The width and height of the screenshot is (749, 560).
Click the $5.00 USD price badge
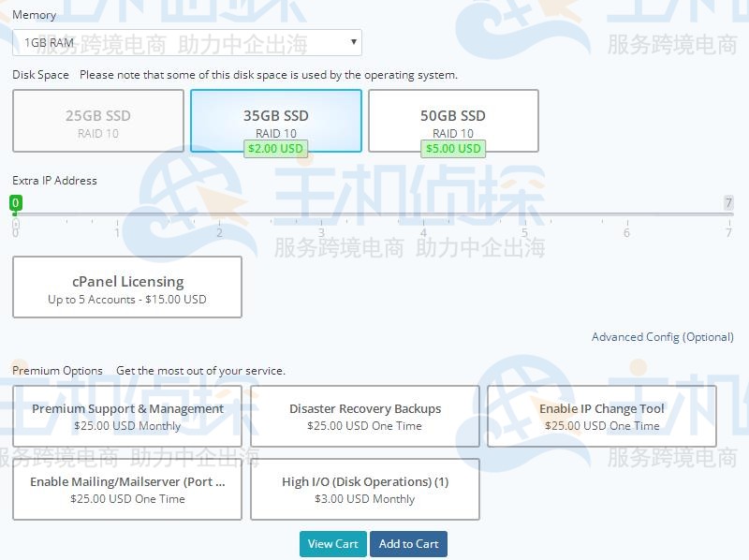[x=453, y=148]
